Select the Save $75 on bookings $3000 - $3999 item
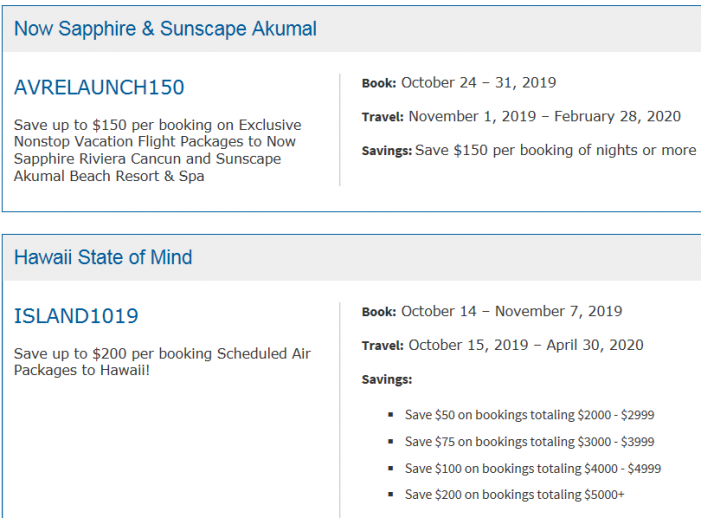The width and height of the screenshot is (701, 518). [529, 441]
